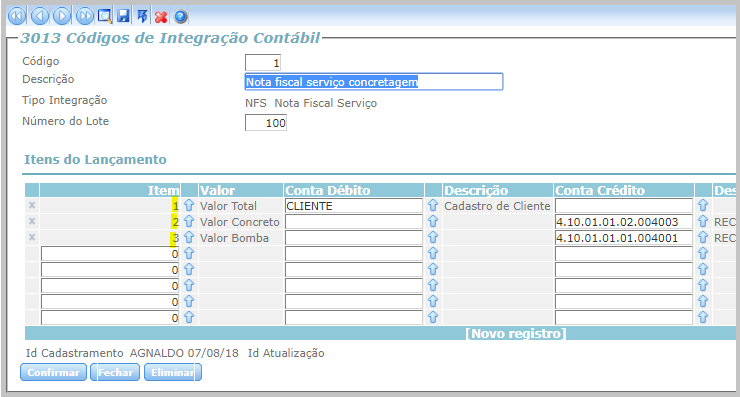The height and width of the screenshot is (397, 740).
Task: Click the Itens do Lançamento heading
Action: [95, 160]
